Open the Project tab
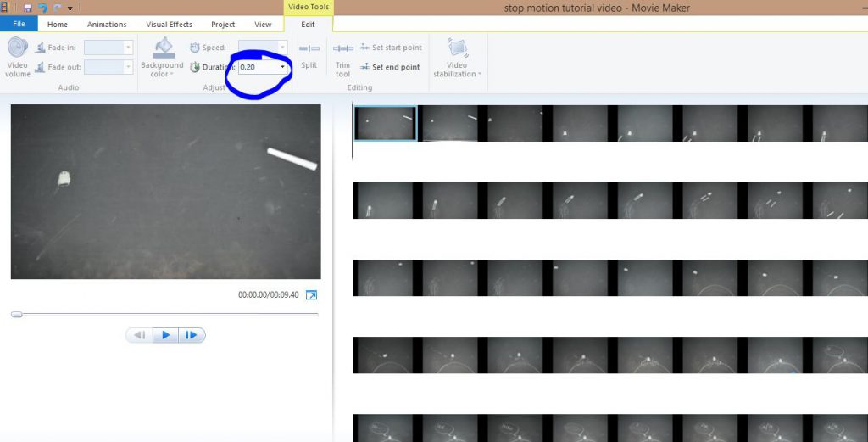Screen dimensions: 868x442 223,25
